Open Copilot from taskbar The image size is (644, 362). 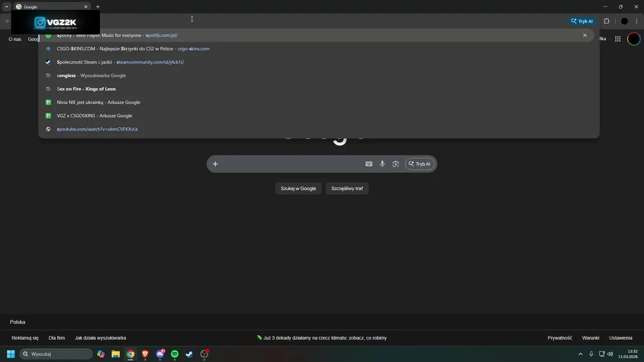(101, 354)
